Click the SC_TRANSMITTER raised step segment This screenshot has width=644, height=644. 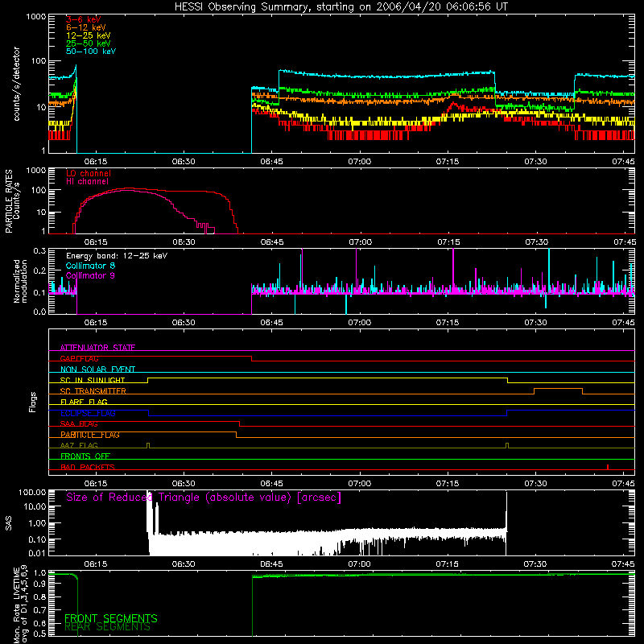coord(558,389)
